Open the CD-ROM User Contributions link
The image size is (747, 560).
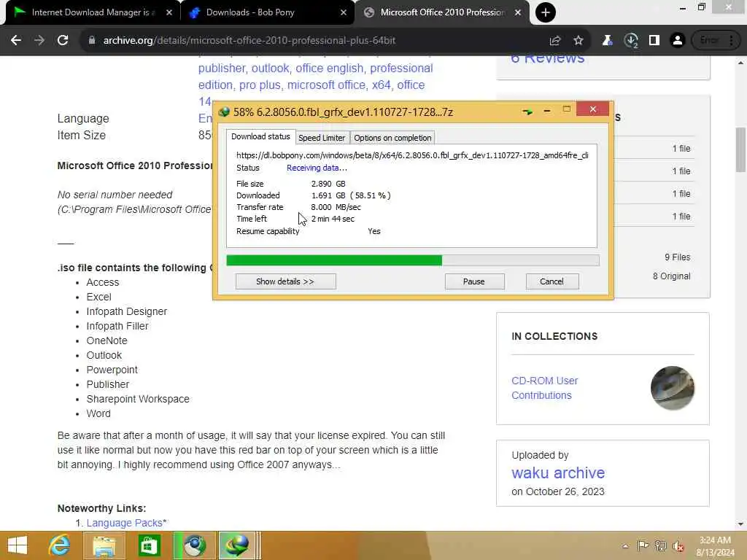point(544,388)
